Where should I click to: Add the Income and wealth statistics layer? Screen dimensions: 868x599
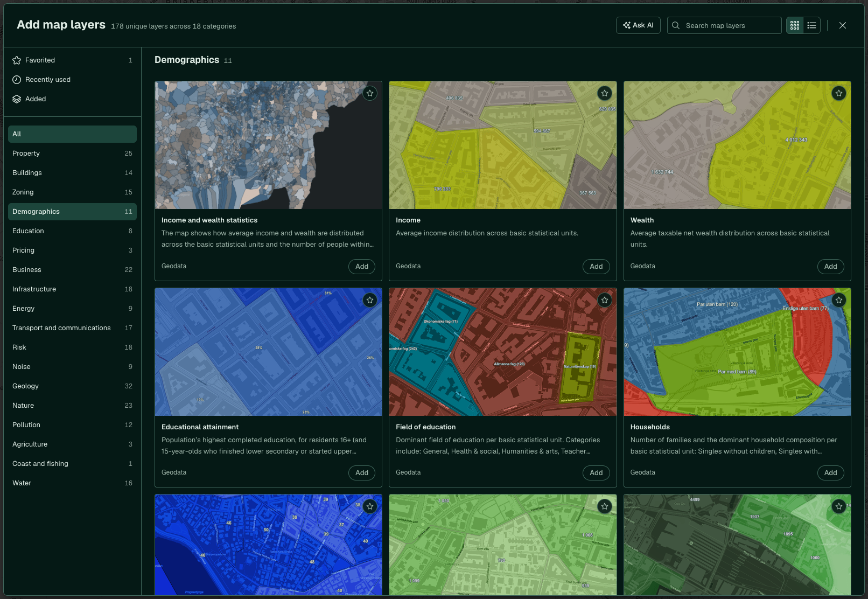tap(362, 267)
